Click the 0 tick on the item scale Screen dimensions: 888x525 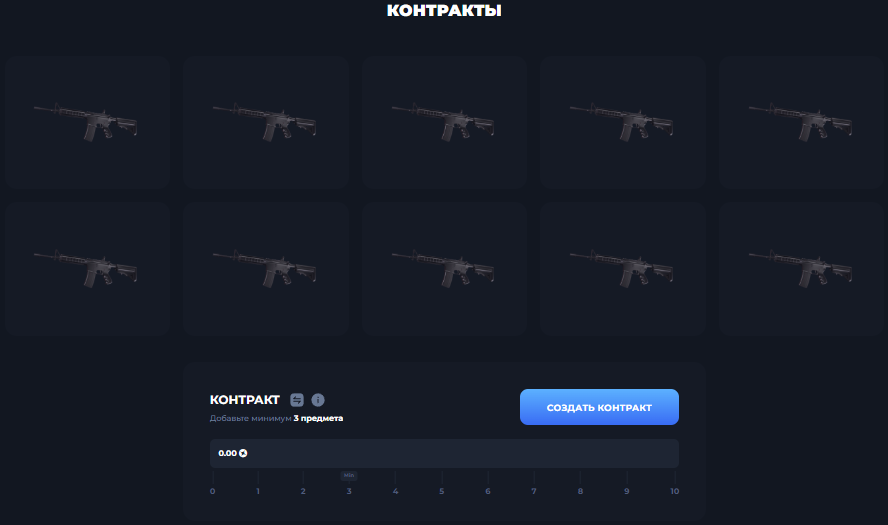(212, 491)
